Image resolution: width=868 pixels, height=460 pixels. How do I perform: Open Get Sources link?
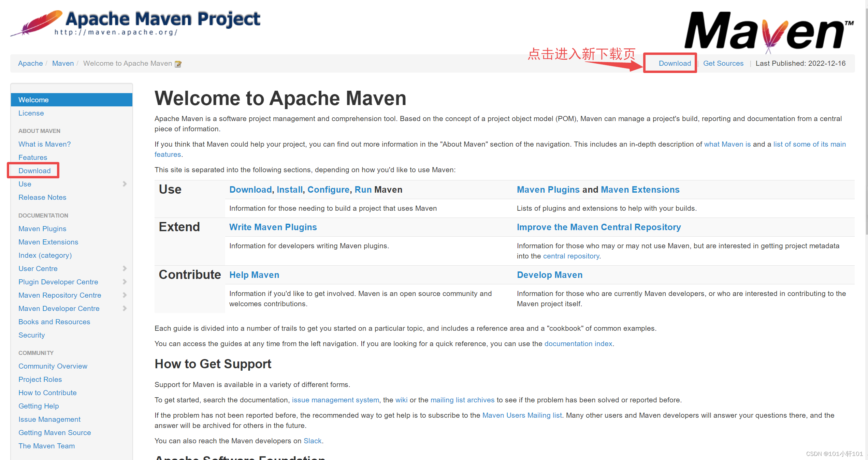pos(723,63)
